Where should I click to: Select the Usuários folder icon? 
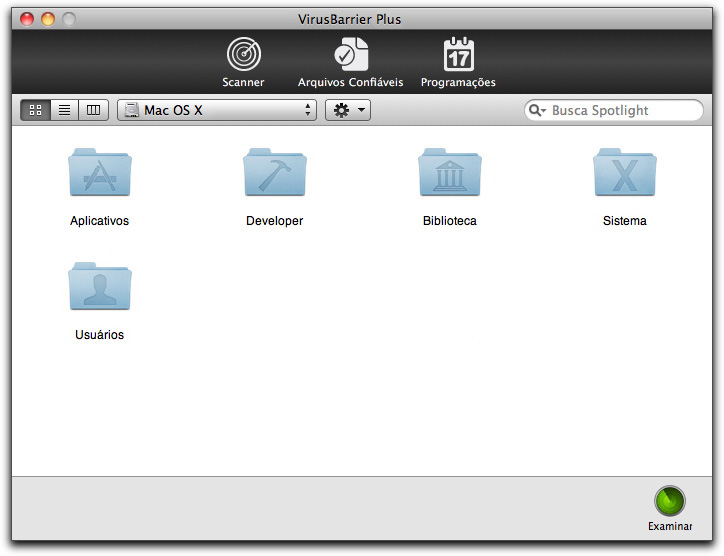coord(100,286)
